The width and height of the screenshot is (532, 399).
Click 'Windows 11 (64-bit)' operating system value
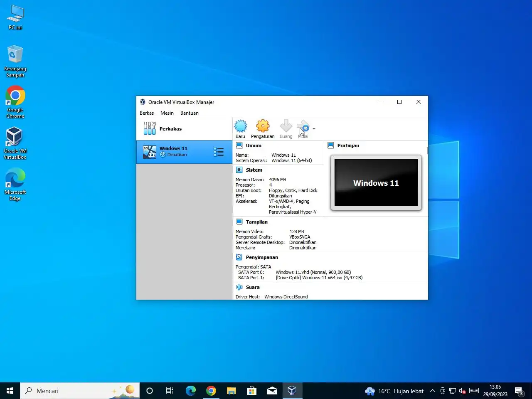coord(292,160)
